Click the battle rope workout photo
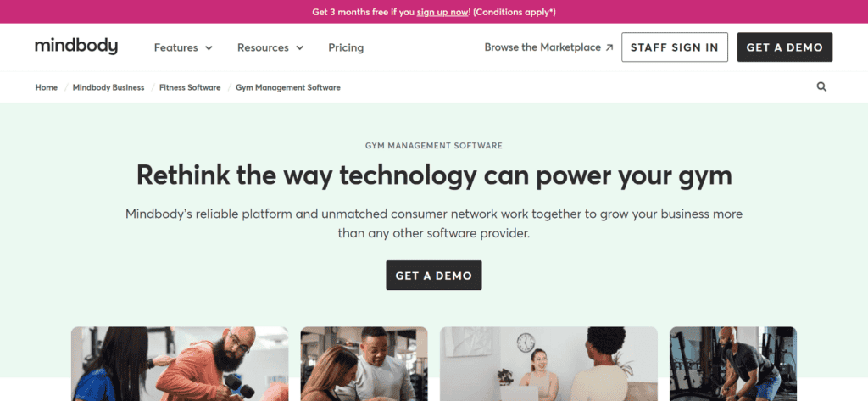 [x=733, y=364]
